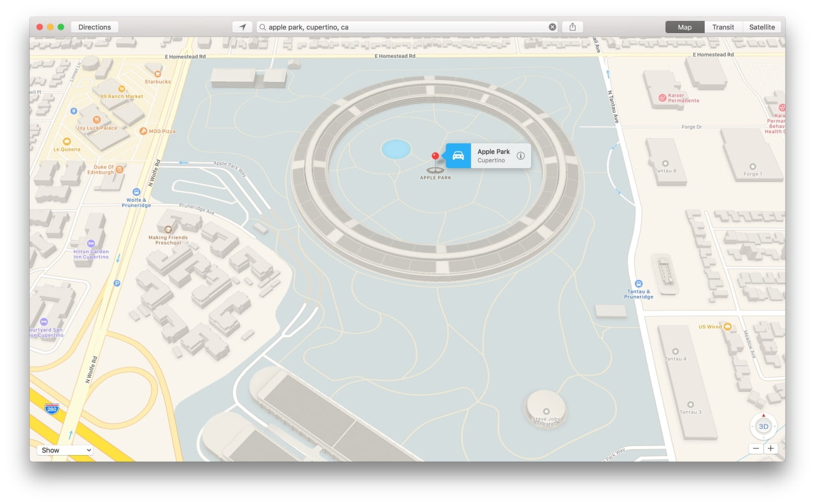
Task: Click the blue car icon on the Apple Park callout
Action: pos(458,155)
